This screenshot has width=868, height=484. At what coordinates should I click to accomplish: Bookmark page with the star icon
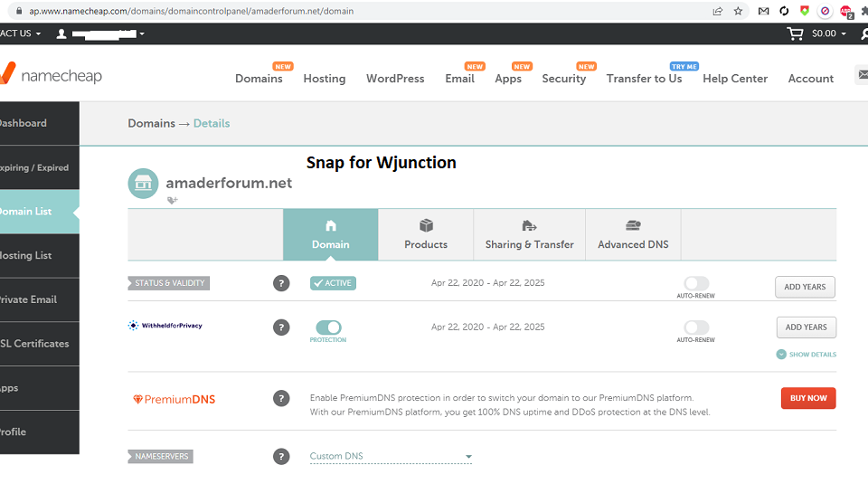(738, 11)
